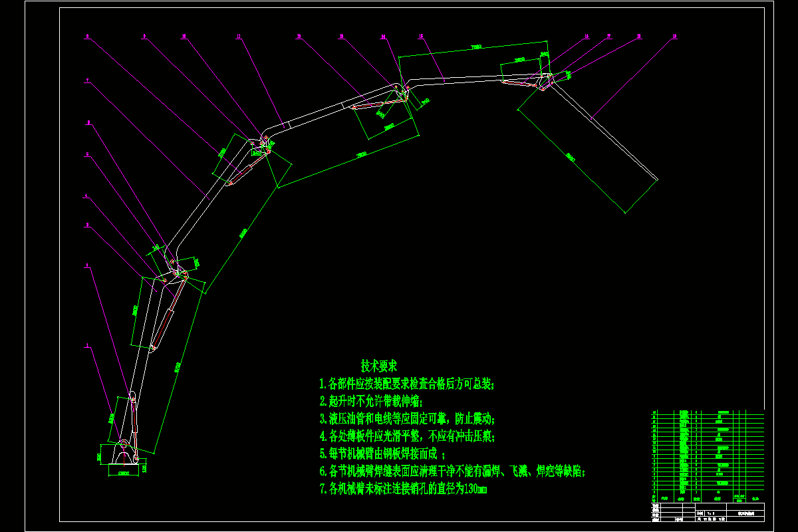Select part balloon number 15 above the upper boom

pyautogui.click(x=420, y=37)
